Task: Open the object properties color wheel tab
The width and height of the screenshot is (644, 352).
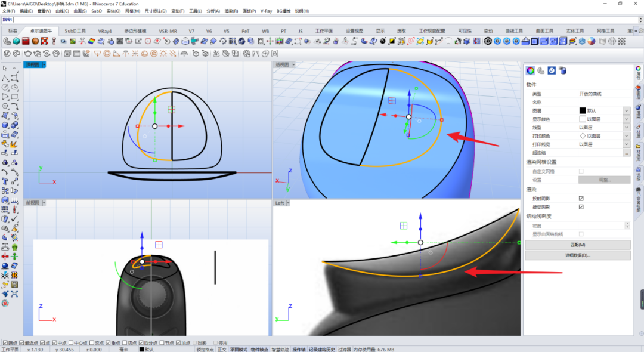Action: [x=530, y=70]
